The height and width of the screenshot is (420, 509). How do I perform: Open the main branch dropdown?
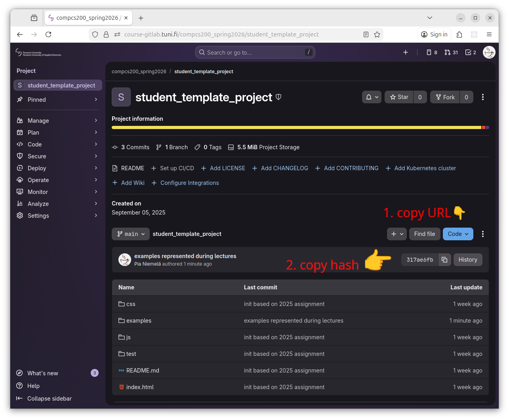(x=131, y=234)
